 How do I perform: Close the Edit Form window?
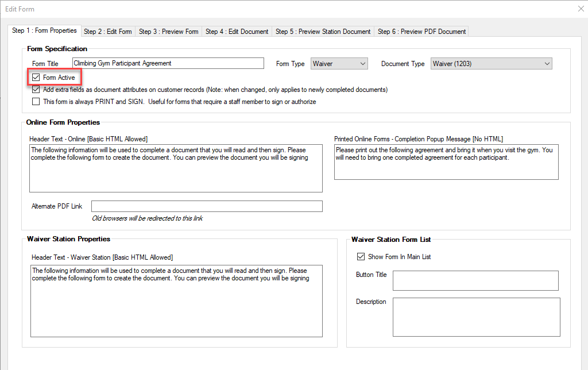click(x=581, y=9)
